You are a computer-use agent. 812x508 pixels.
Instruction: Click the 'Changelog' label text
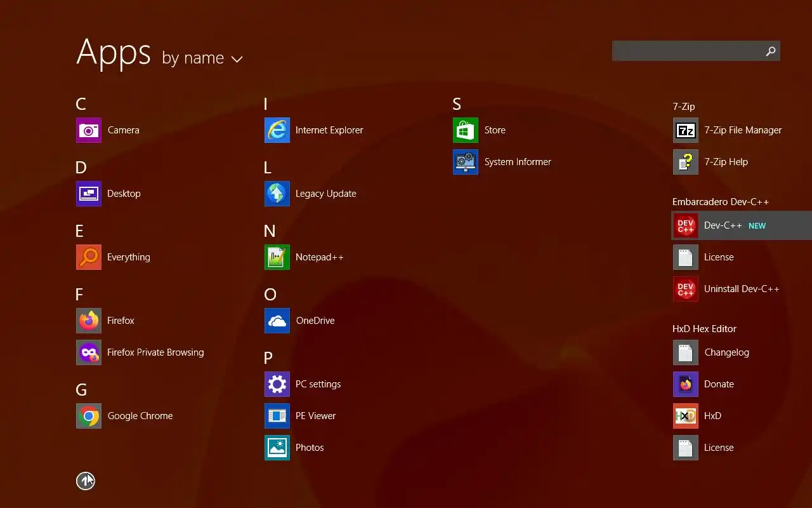[727, 352]
